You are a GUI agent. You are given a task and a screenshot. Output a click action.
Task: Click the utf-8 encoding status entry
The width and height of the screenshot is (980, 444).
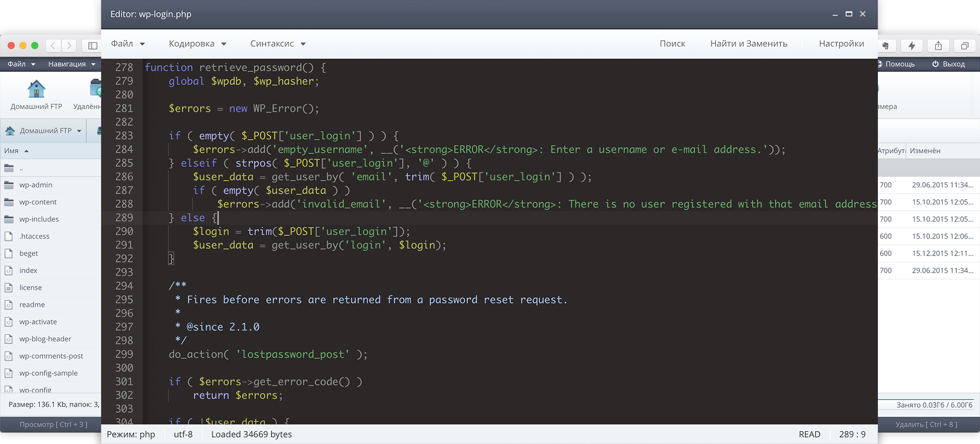183,434
